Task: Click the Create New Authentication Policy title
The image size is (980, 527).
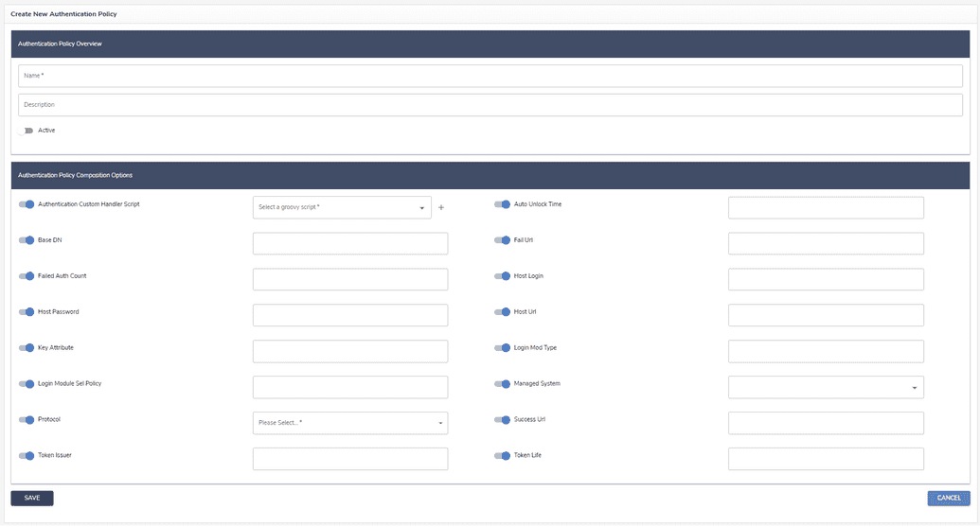Action: 63,14
